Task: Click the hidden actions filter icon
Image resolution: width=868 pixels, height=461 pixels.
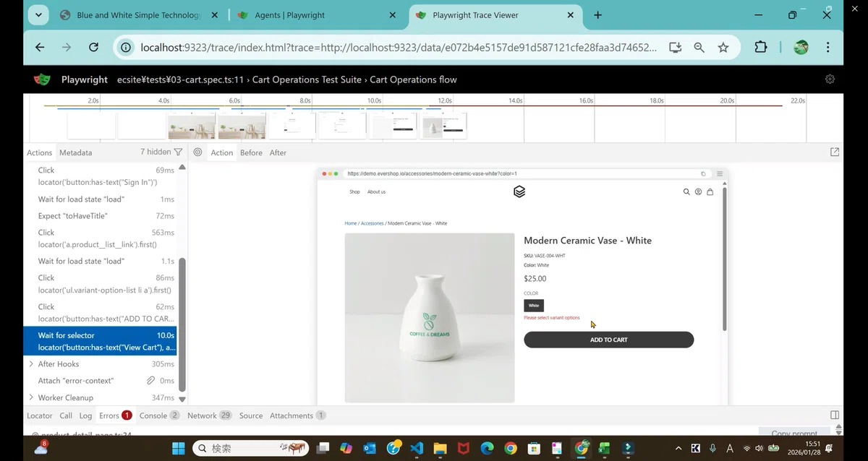Action: click(178, 152)
